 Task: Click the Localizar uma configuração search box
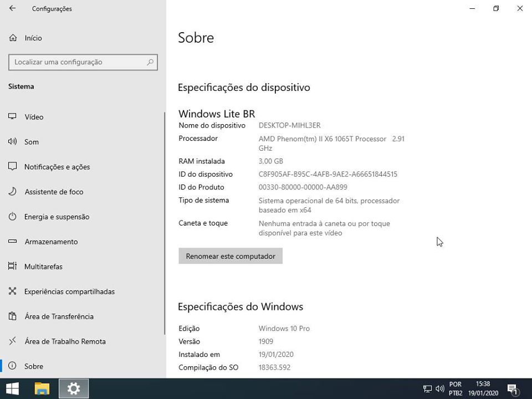(x=83, y=62)
